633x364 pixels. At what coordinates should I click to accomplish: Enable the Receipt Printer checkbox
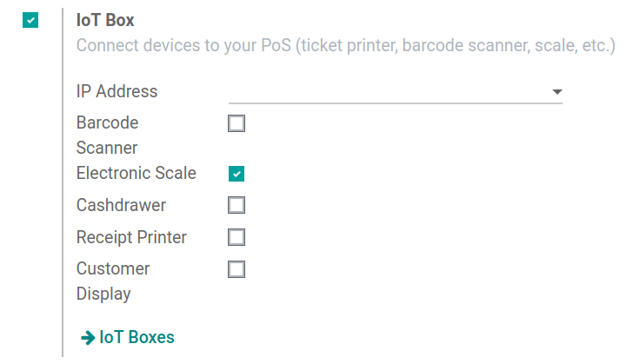pos(237,237)
